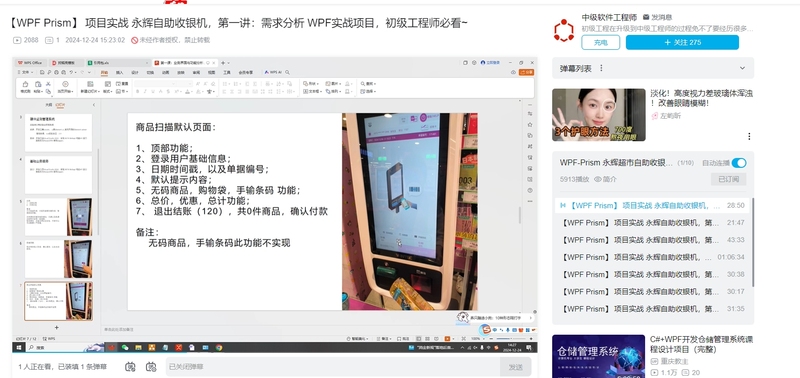Open three-dot menu on recommended eye-care video
This screenshot has width=800, height=378.
(x=749, y=136)
